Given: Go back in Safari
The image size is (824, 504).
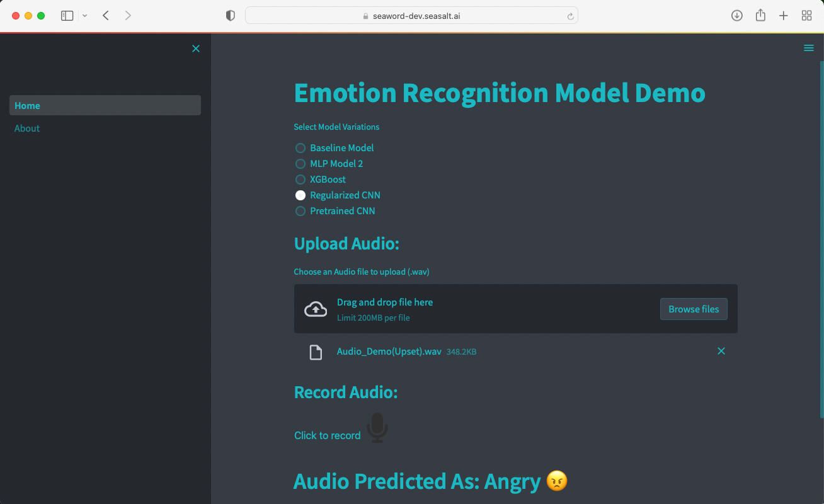Looking at the screenshot, I should [x=106, y=16].
